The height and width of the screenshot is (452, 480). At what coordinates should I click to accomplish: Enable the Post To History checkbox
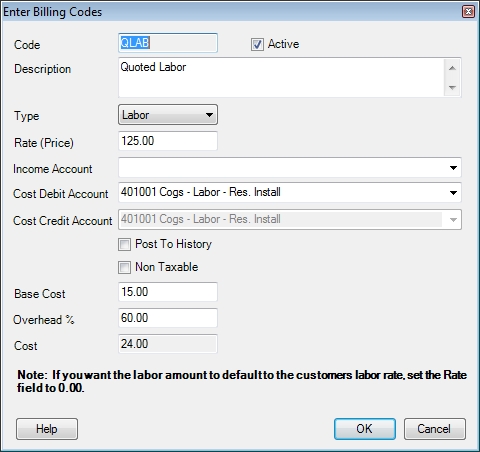[124, 244]
